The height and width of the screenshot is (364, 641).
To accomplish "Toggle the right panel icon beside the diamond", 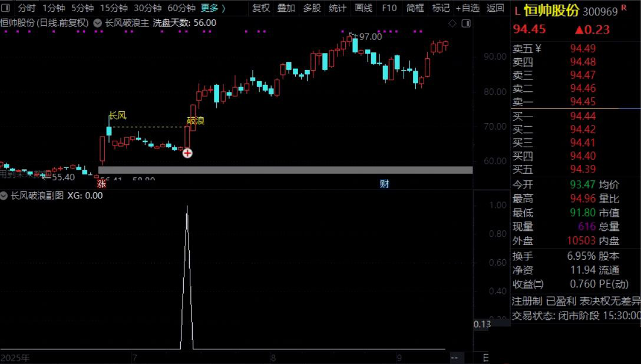I will click(466, 24).
